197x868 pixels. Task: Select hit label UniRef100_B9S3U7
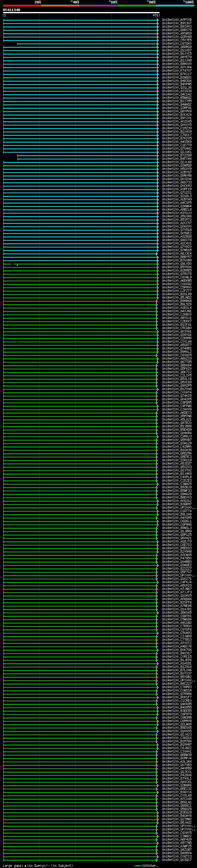pos(176,23)
